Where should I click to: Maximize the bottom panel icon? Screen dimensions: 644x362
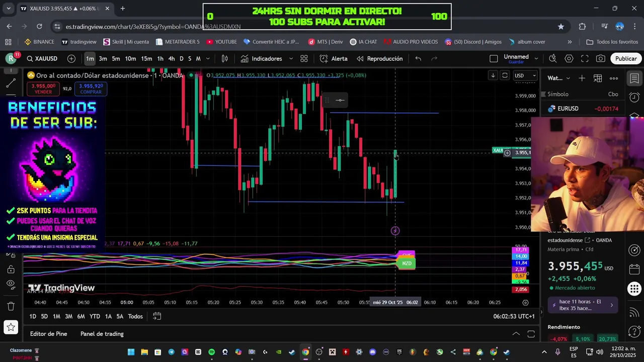(531, 334)
